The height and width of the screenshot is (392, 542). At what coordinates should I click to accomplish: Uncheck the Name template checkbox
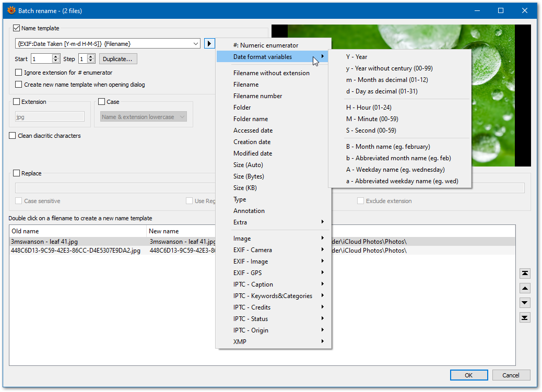pos(16,28)
